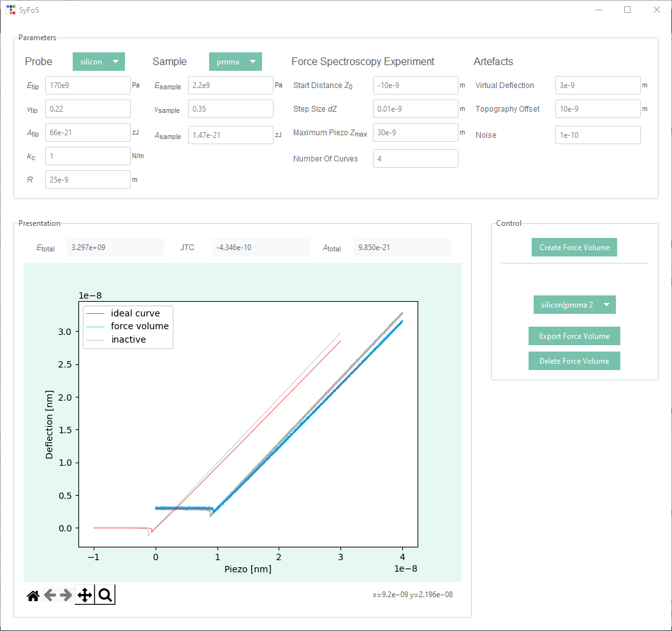Delete the selected force volume
Viewport: 672px width, 631px height.
coord(574,360)
